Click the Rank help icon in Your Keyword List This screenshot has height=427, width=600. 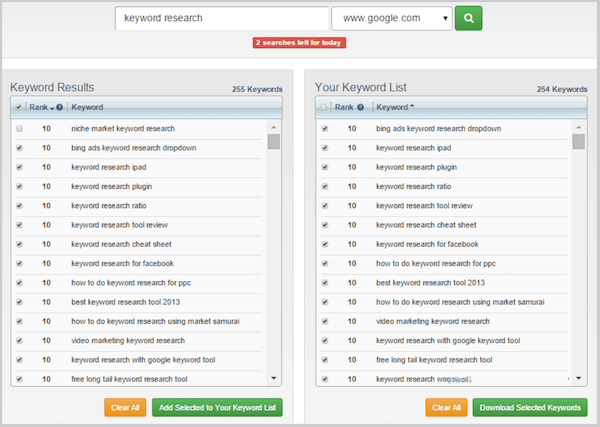click(x=360, y=108)
